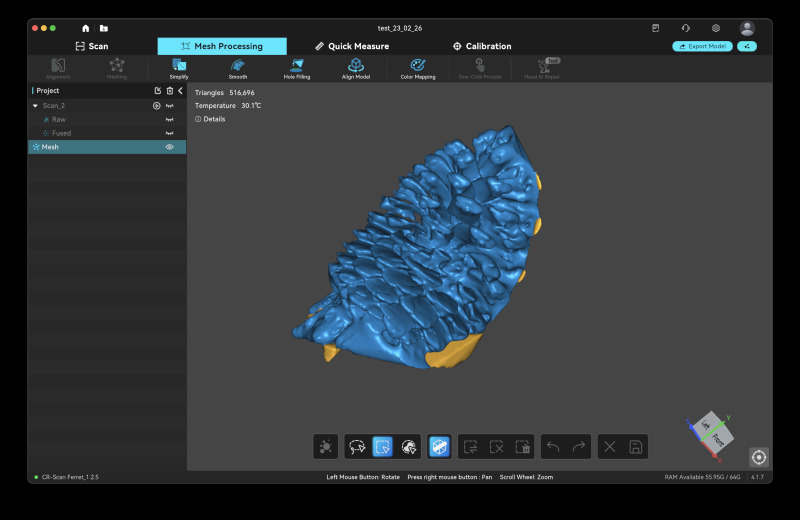Switch to the Mesh Processing tab
The image size is (800, 520).
(x=222, y=46)
